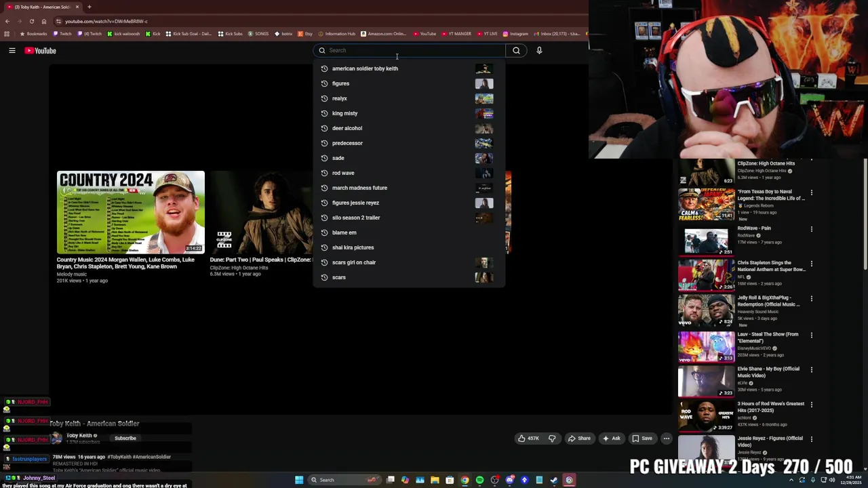Select 'silo season 2 trailer' suggestion
This screenshot has height=488, width=868.
(x=409, y=218)
